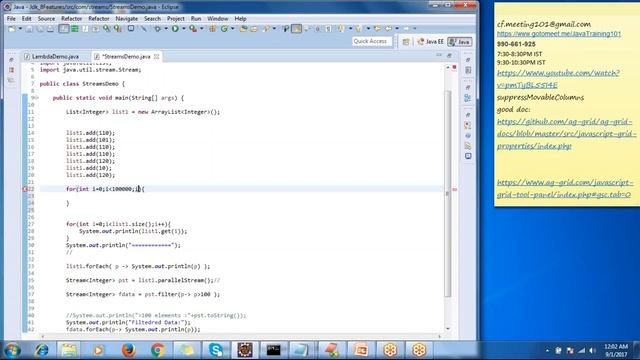This screenshot has height=360, width=640.
Task: Open the command prompt taskbar icon
Action: [273, 350]
